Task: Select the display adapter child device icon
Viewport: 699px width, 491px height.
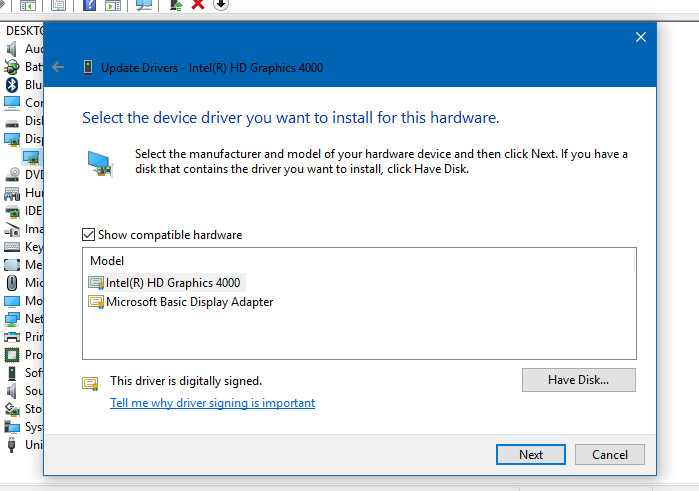Action: pyautogui.click(x=31, y=157)
